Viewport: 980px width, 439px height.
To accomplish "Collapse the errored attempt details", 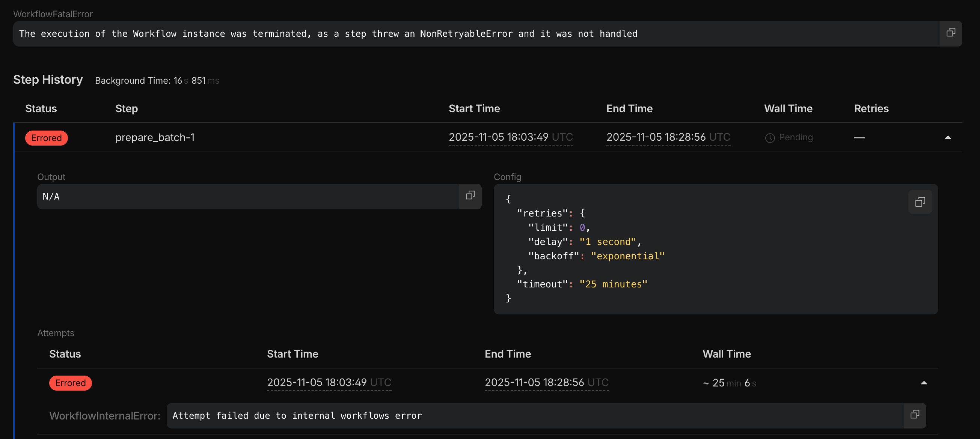I will point(924,383).
